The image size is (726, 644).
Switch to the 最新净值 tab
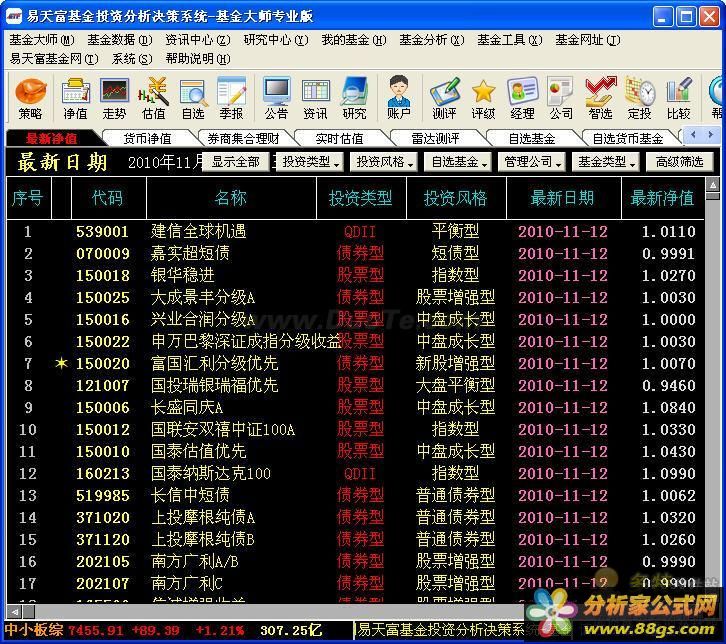[52, 138]
